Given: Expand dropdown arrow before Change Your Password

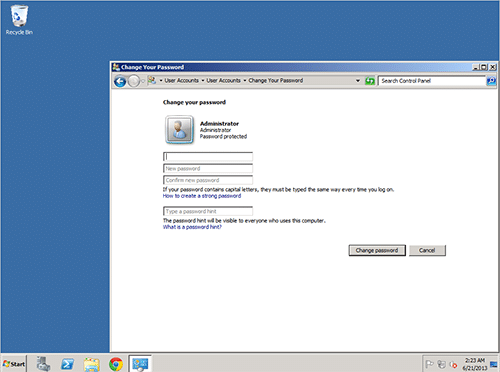Looking at the screenshot, I should [245, 81].
